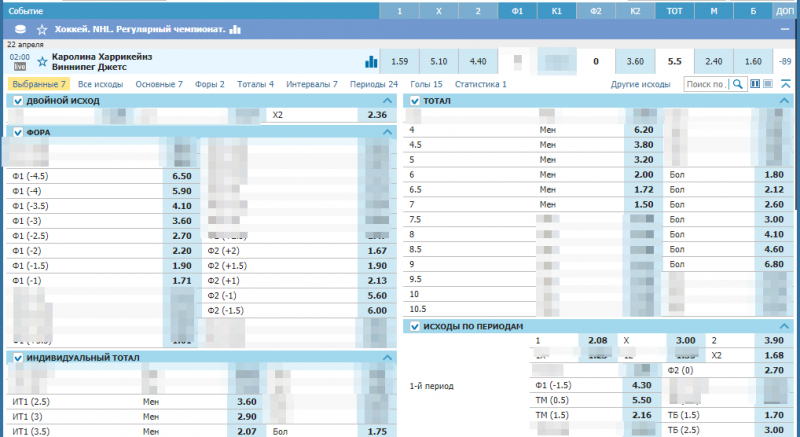
Task: Open the Все исходы tab
Action: click(100, 85)
